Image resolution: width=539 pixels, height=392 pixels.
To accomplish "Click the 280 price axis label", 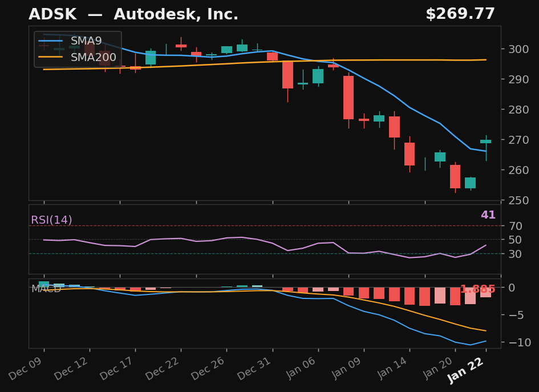I will pyautogui.click(x=518, y=110).
